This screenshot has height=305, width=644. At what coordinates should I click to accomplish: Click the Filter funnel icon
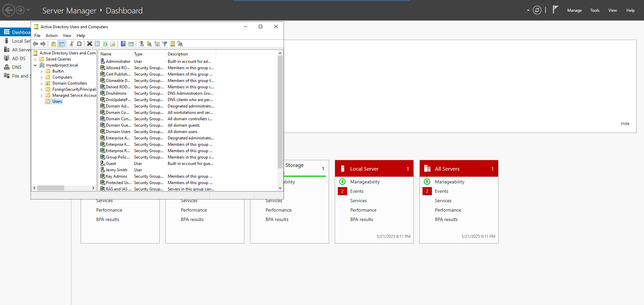pyautogui.click(x=165, y=44)
